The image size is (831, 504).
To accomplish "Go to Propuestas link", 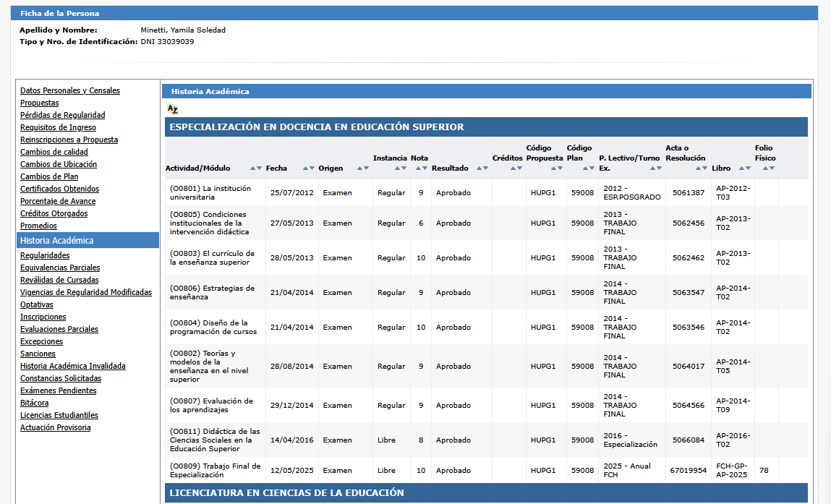I will tap(39, 103).
